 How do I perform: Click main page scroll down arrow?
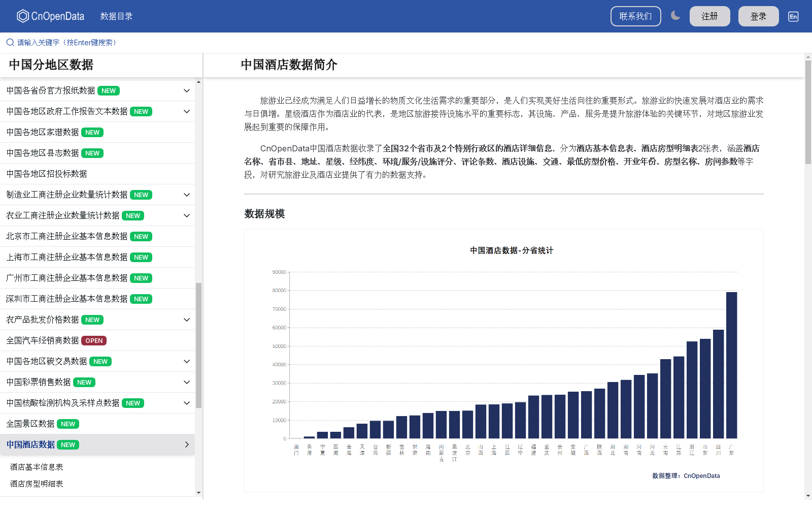tap(808, 496)
